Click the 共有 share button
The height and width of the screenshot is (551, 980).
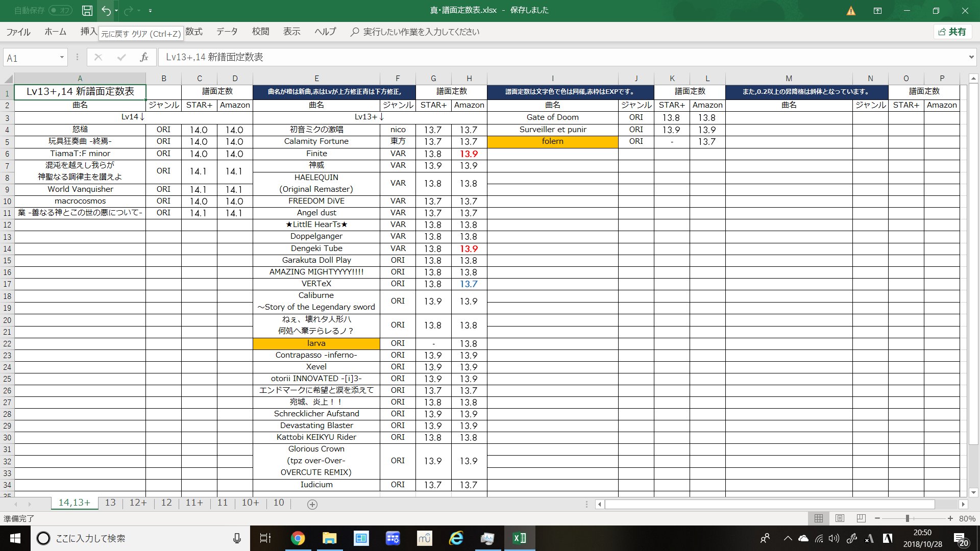click(x=952, y=32)
